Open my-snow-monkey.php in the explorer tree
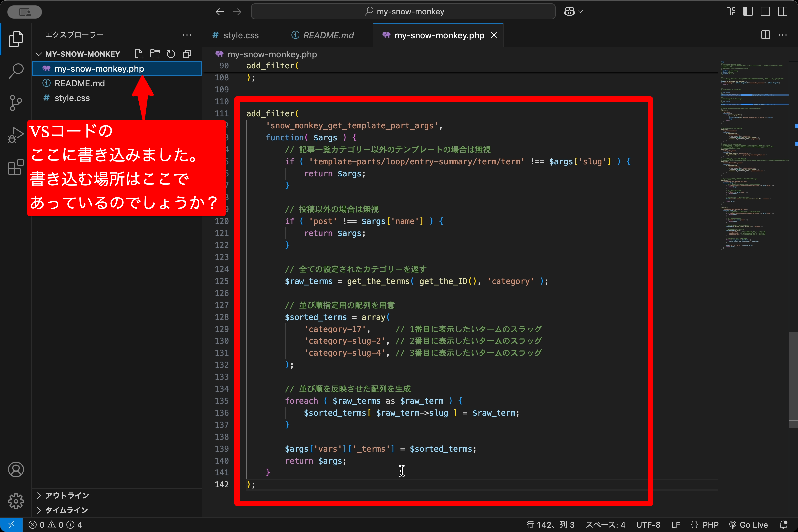The image size is (798, 532). [117, 68]
